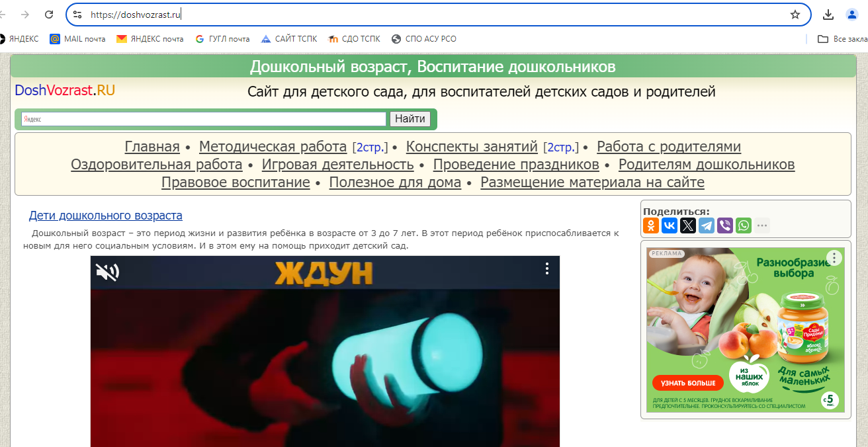Bookmark this page with the star icon
The width and height of the screenshot is (868, 447).
[795, 15]
